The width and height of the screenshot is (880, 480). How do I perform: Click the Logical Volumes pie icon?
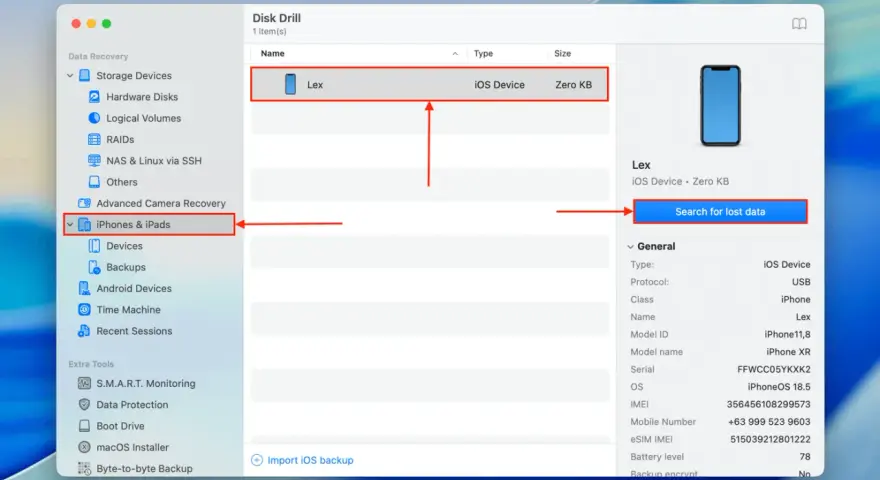(94, 118)
